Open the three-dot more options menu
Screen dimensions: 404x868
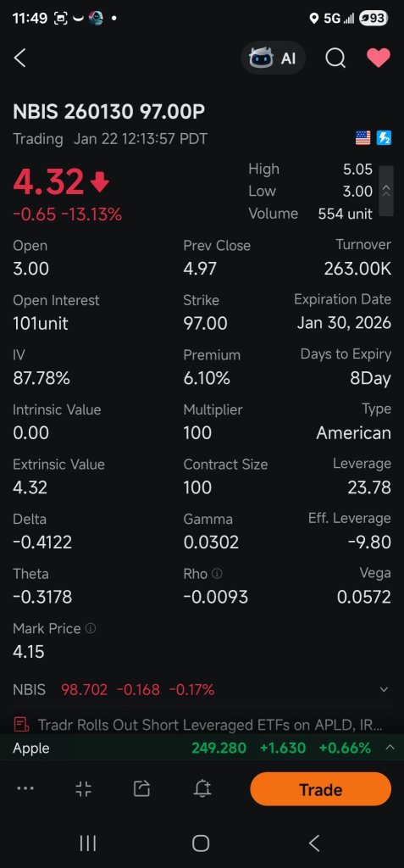pos(25,789)
